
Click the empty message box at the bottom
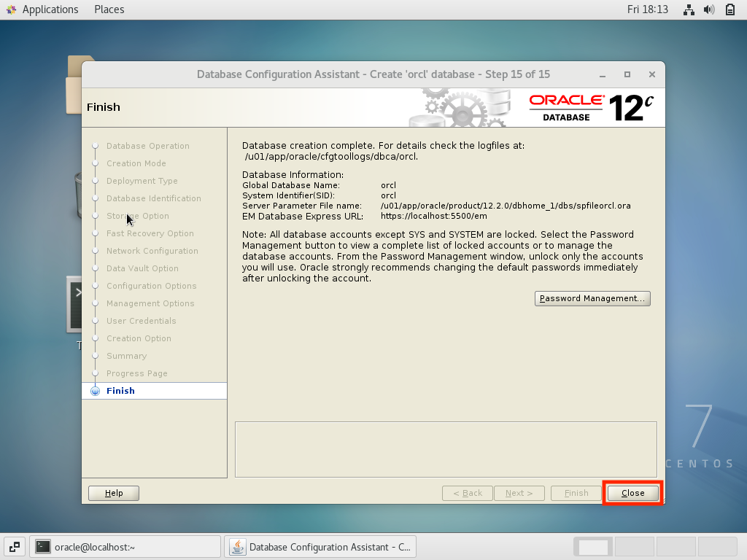446,449
